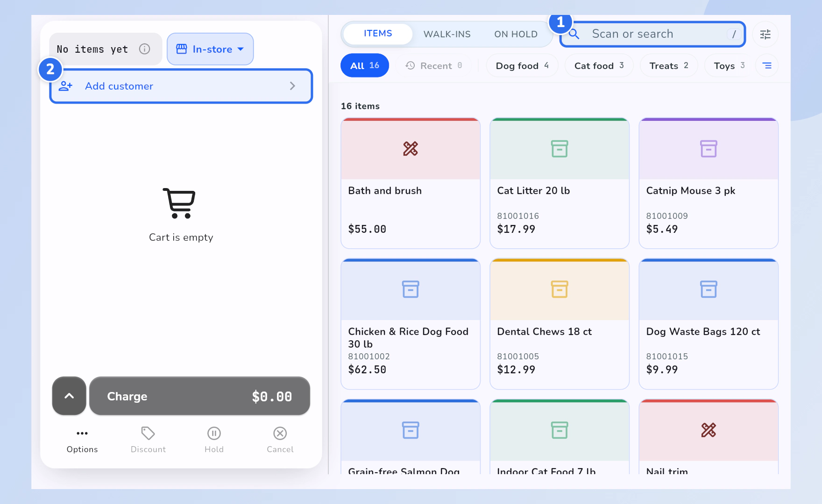Click the $9.99 Dog Waste Bags price

(662, 370)
